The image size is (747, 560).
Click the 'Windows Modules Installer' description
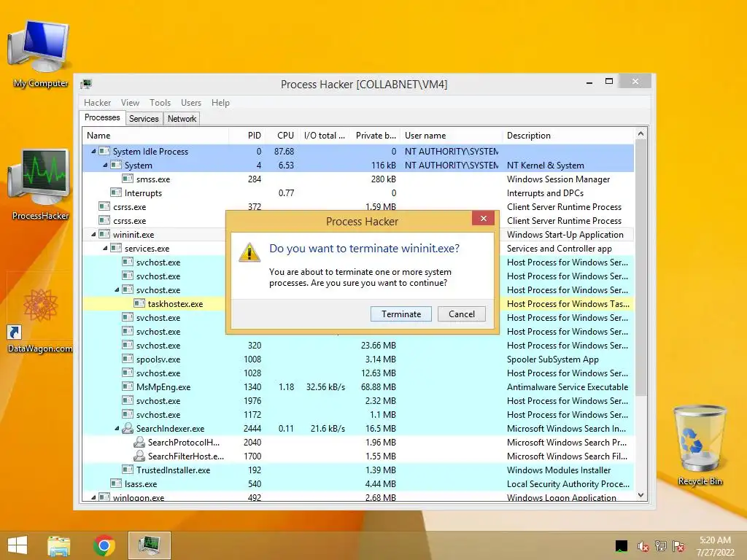pos(558,470)
